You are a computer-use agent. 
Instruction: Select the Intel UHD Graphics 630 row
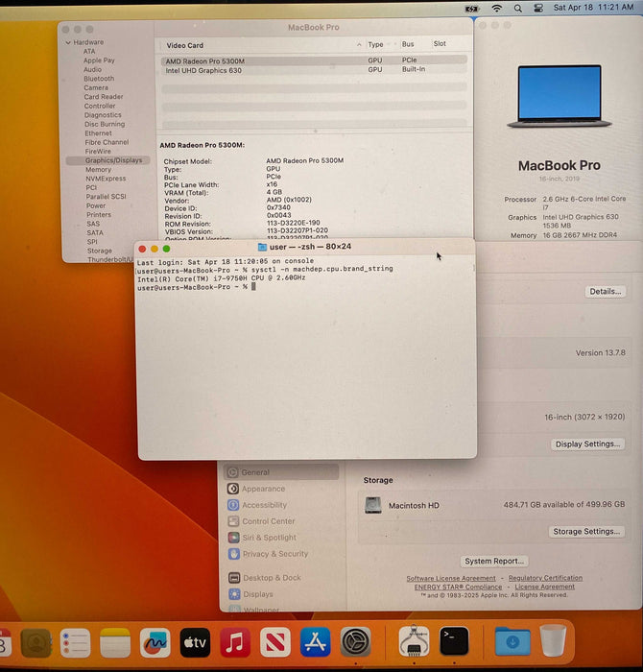tap(314, 70)
